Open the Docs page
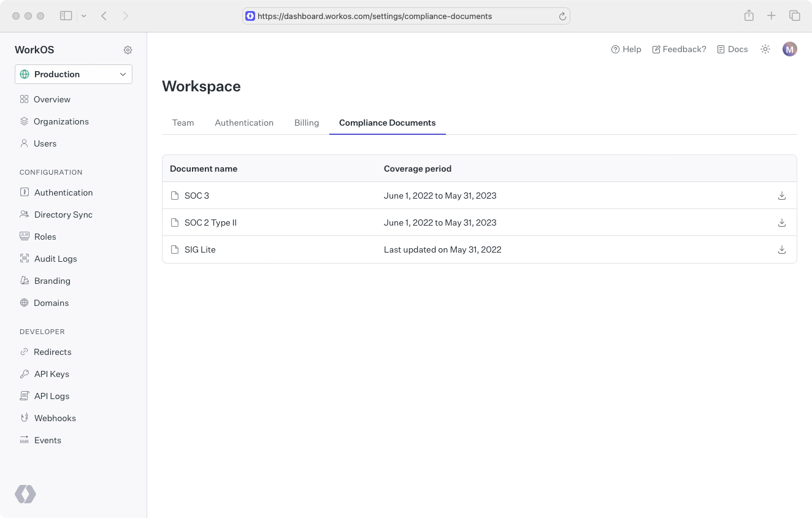Viewport: 812px width, 518px height. pyautogui.click(x=732, y=49)
